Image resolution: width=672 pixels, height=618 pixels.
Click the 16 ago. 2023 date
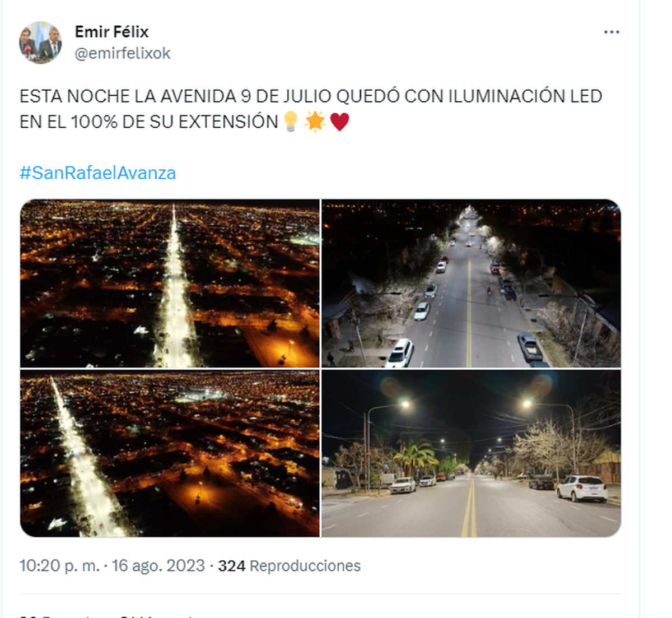(158, 565)
